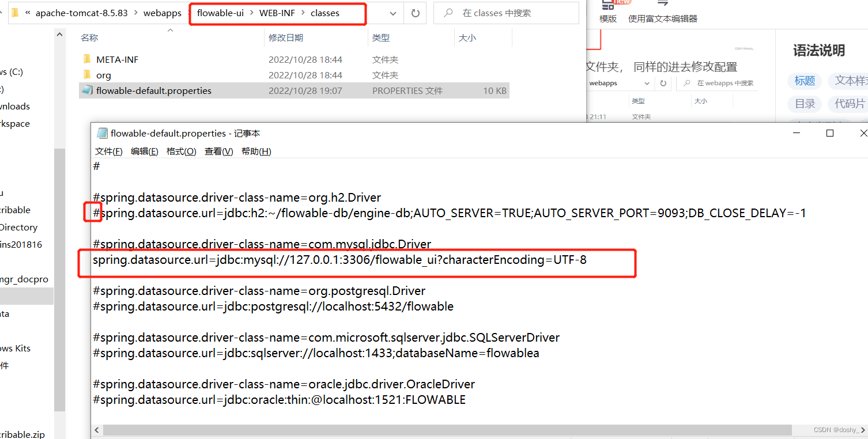Click the Explorer refresh button
This screenshot has height=439, width=868.
[x=415, y=13]
